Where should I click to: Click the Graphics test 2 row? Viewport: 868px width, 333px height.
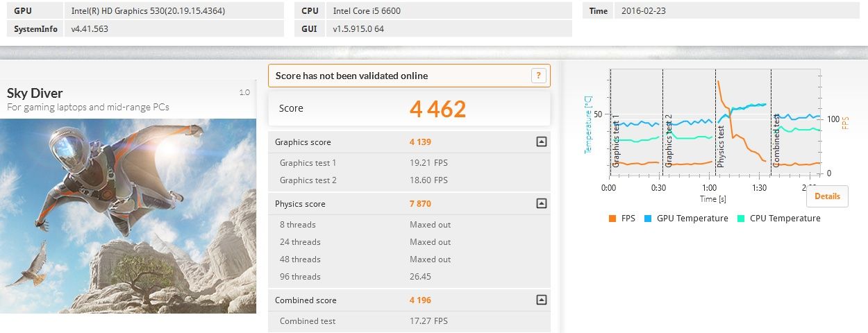point(409,180)
